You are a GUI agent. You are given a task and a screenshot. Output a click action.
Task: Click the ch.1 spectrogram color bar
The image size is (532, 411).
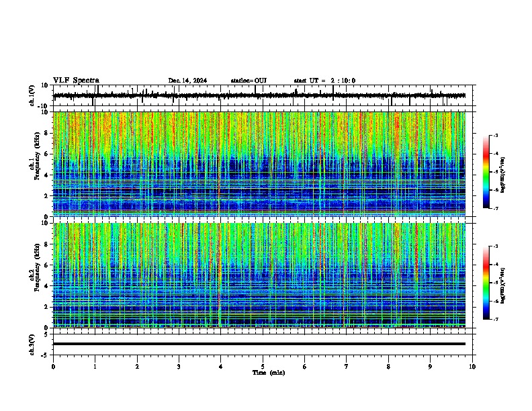[486, 172]
